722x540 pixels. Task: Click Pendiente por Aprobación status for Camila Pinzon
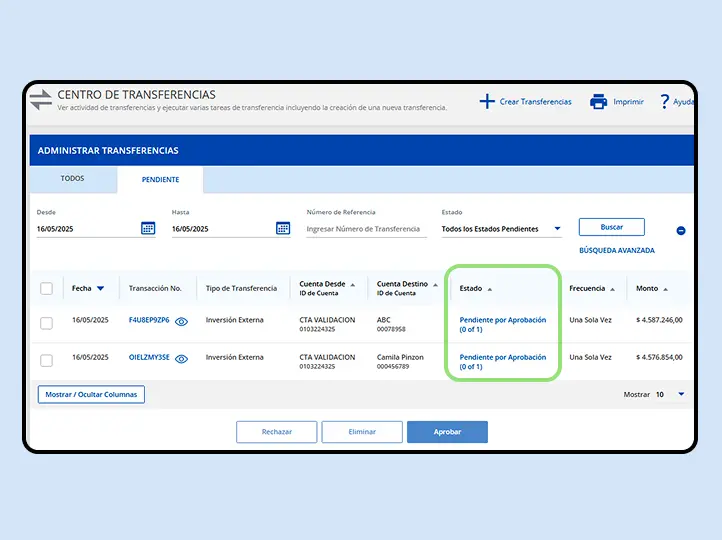(502, 362)
